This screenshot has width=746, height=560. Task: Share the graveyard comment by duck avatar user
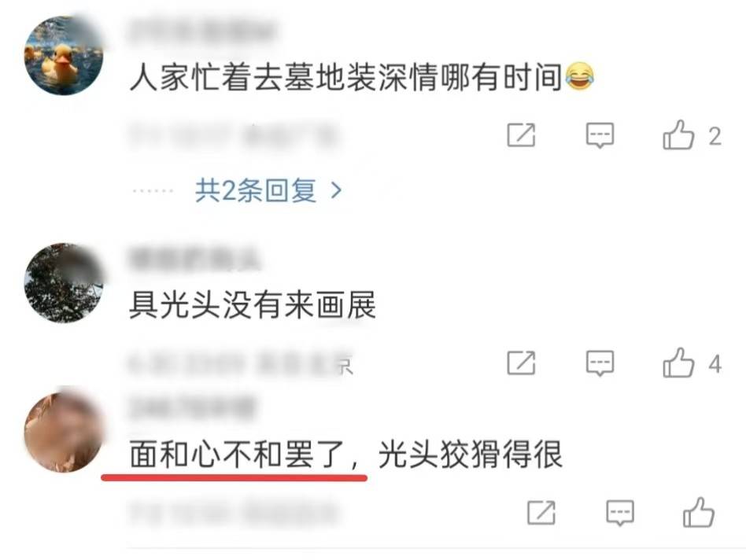521,135
